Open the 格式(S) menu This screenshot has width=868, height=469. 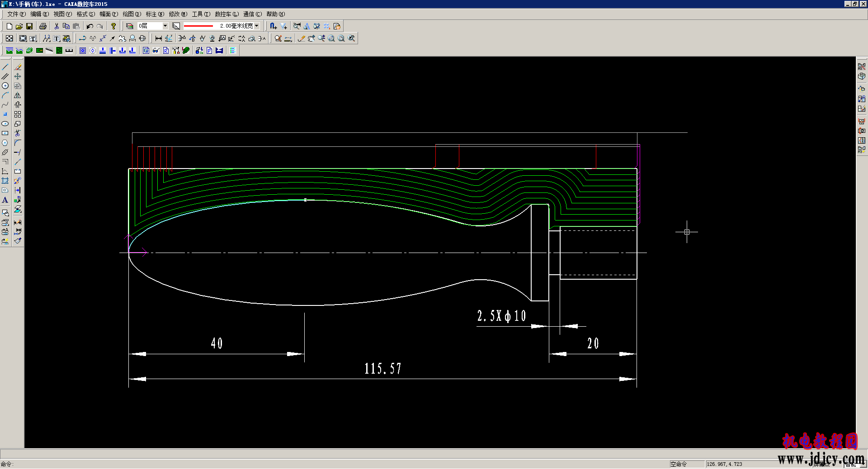tap(86, 14)
